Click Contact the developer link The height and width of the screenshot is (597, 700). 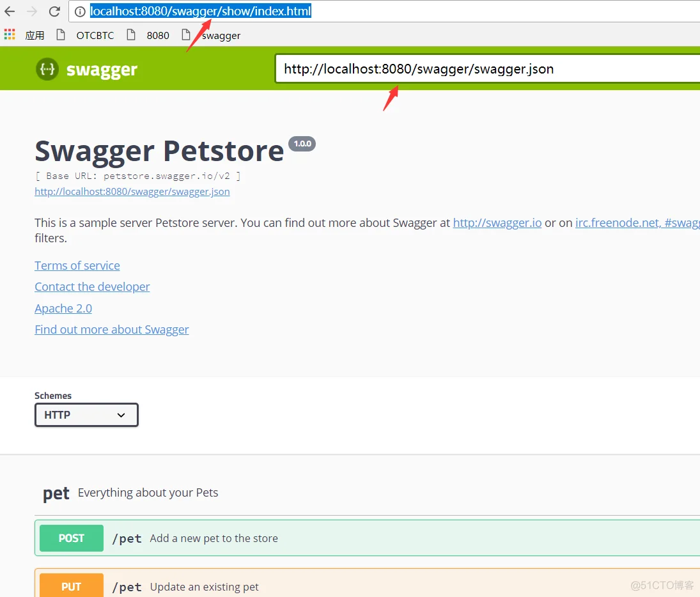[x=93, y=286]
